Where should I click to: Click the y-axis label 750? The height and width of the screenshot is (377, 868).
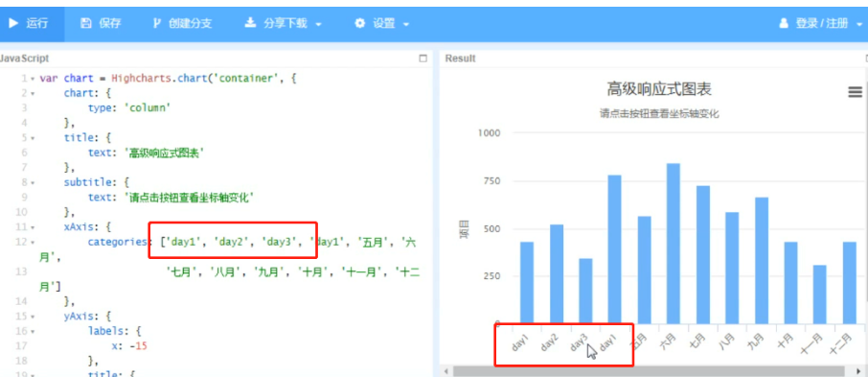[x=491, y=181]
